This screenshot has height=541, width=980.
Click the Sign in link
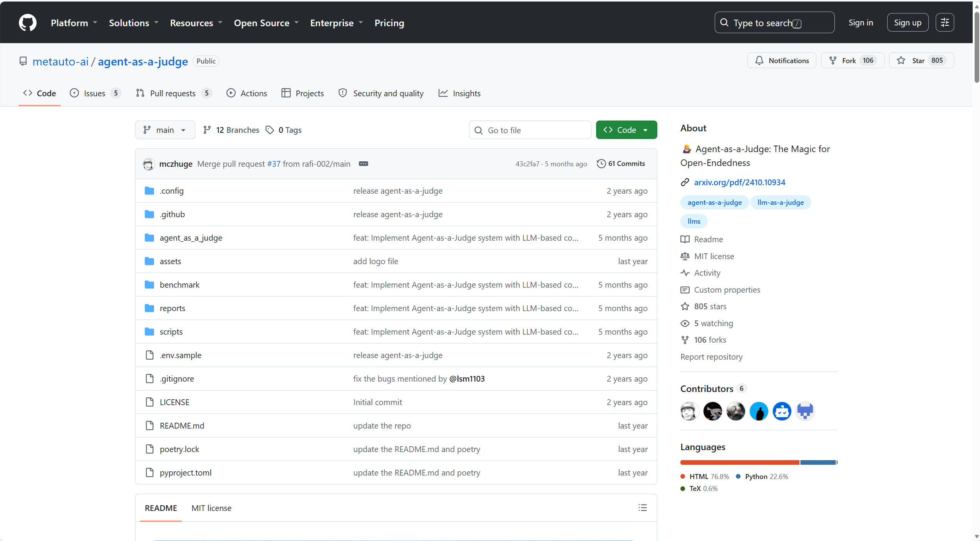point(861,23)
